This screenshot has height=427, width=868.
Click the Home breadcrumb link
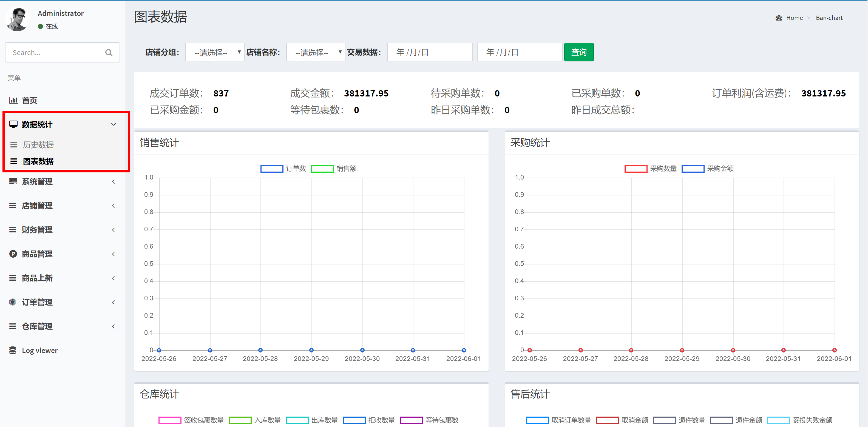pos(794,18)
